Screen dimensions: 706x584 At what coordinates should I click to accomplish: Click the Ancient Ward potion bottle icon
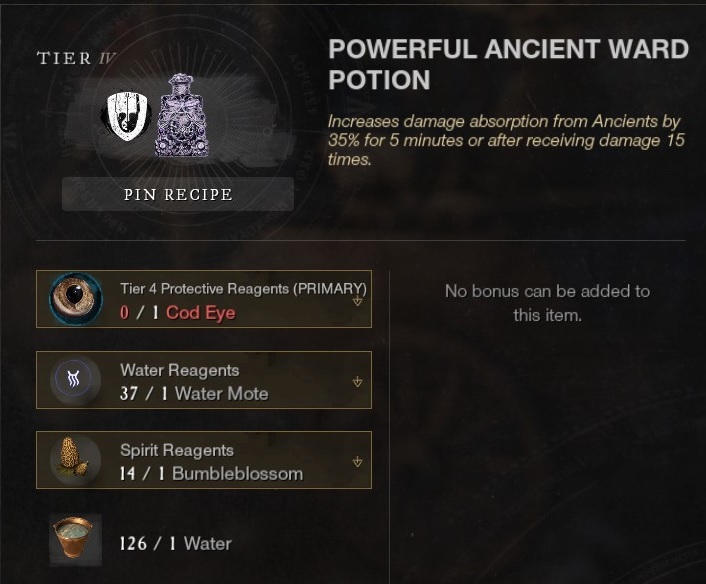181,116
